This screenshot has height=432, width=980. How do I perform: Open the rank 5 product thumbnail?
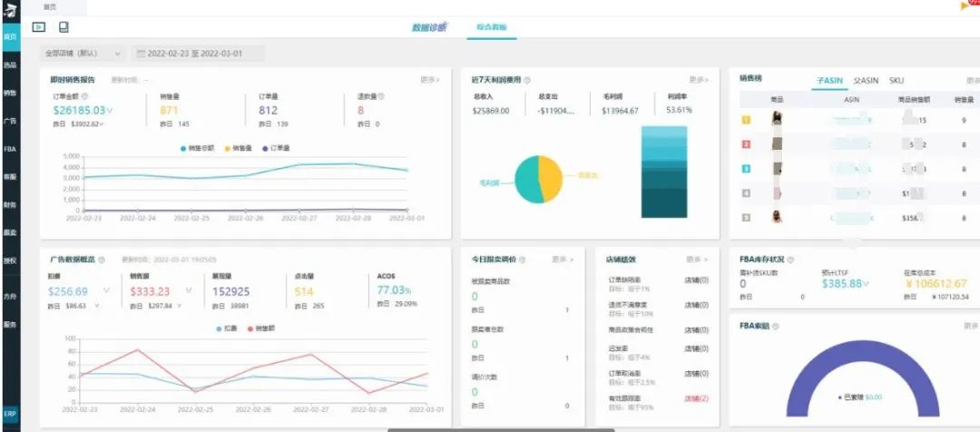[x=777, y=217]
